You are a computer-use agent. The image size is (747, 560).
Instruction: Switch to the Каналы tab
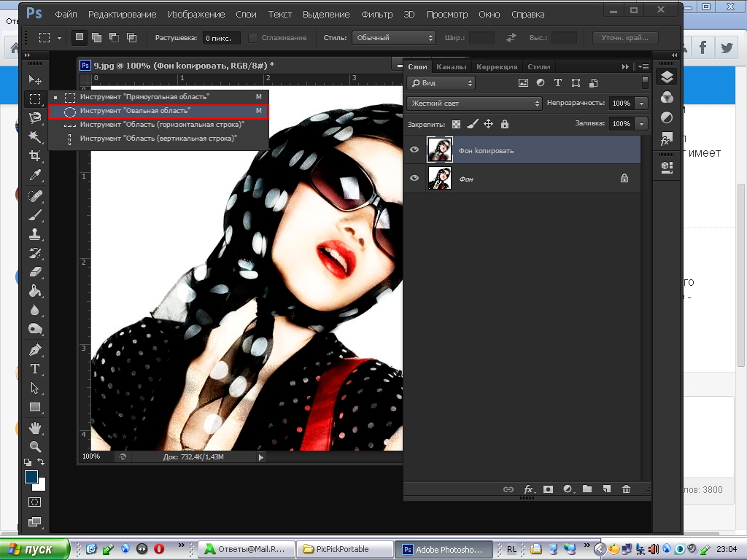[x=451, y=66]
